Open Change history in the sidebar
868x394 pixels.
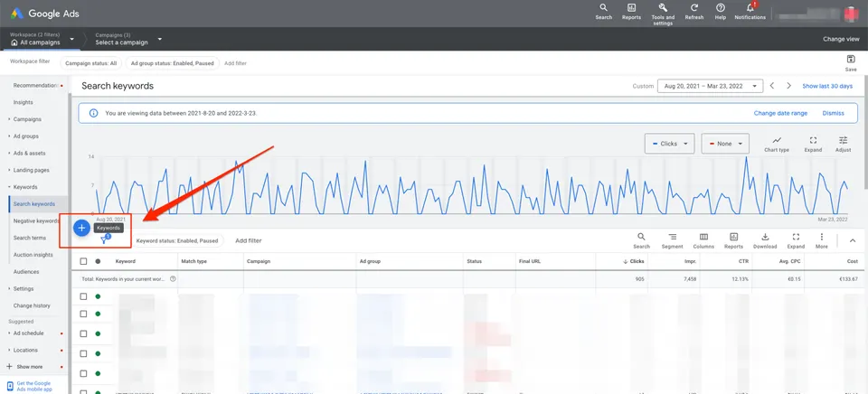point(32,305)
